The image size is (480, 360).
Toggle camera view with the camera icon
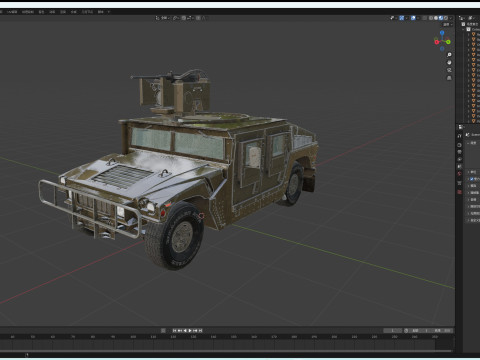pyautogui.click(x=449, y=70)
